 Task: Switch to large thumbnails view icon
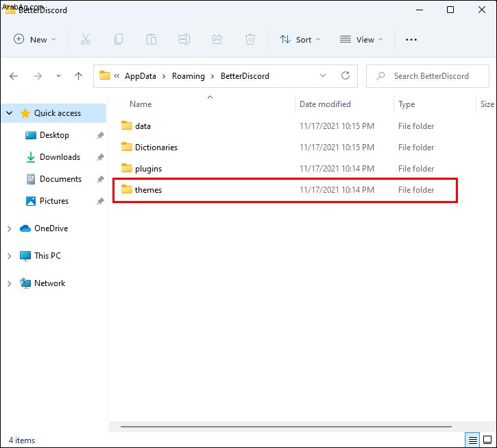coord(487,440)
